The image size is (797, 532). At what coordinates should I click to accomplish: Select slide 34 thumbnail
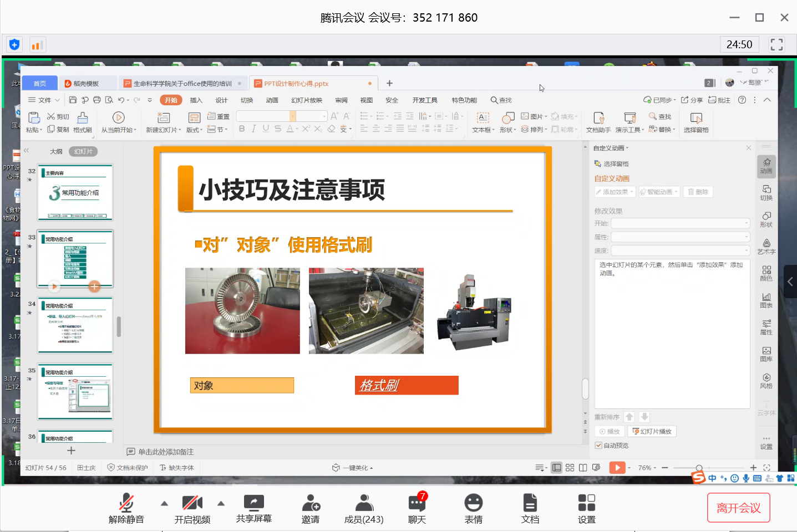(75, 325)
